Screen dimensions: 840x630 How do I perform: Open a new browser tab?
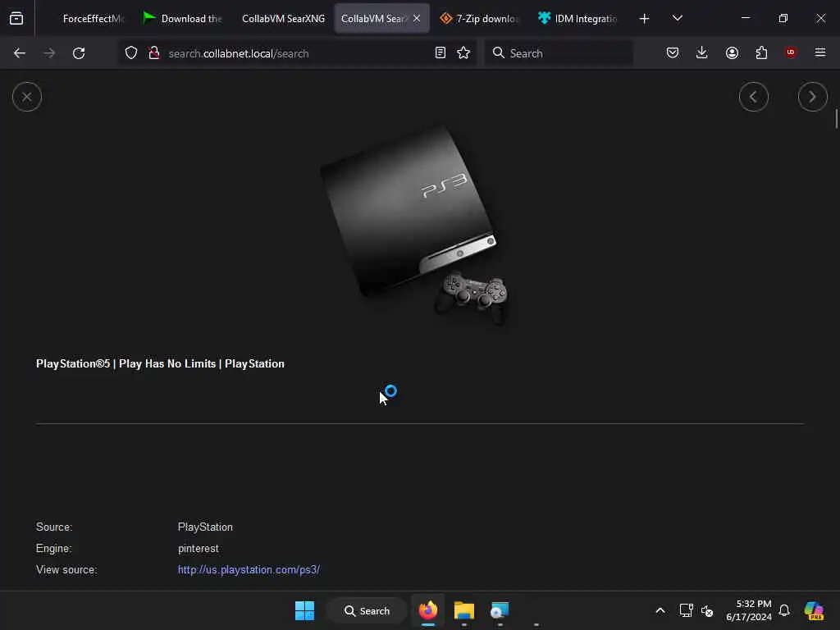[x=644, y=19]
